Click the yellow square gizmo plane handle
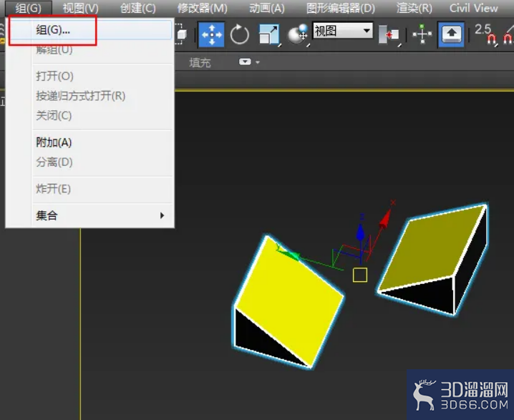This screenshot has height=420, width=514. [x=360, y=275]
